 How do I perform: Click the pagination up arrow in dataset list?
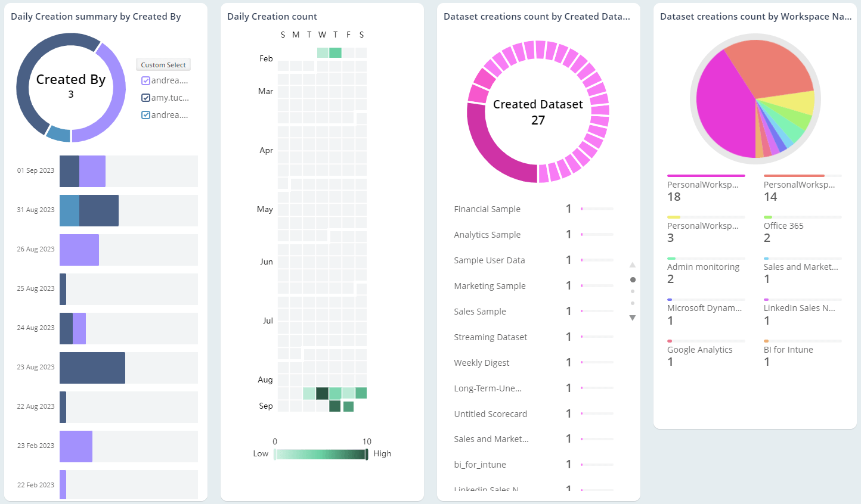click(633, 264)
